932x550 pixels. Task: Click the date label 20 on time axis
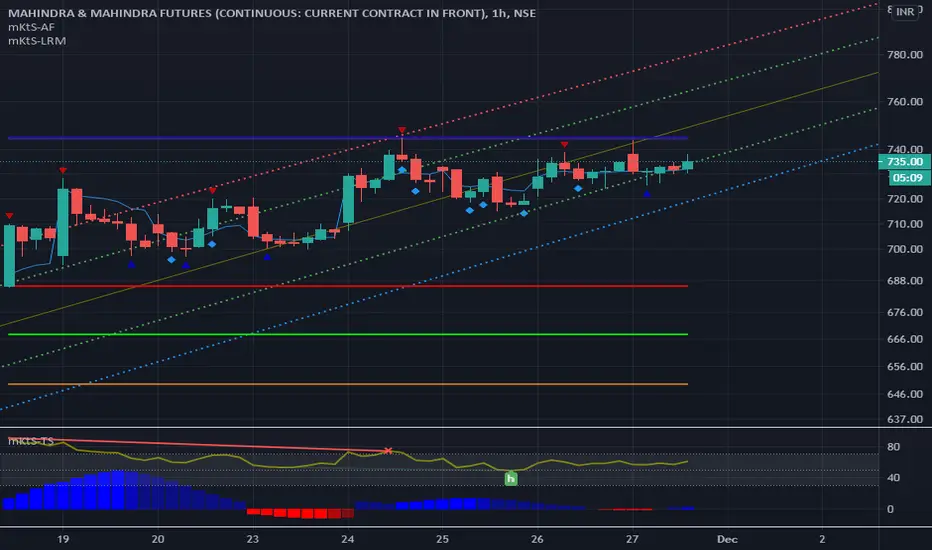(x=158, y=539)
